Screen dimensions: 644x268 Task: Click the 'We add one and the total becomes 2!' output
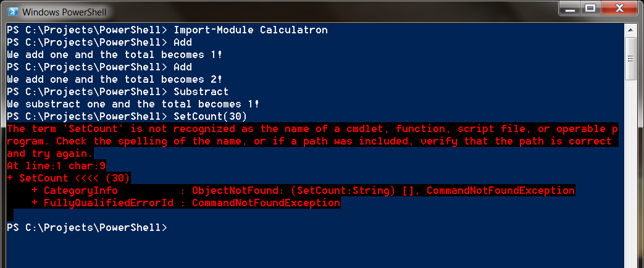coord(115,79)
